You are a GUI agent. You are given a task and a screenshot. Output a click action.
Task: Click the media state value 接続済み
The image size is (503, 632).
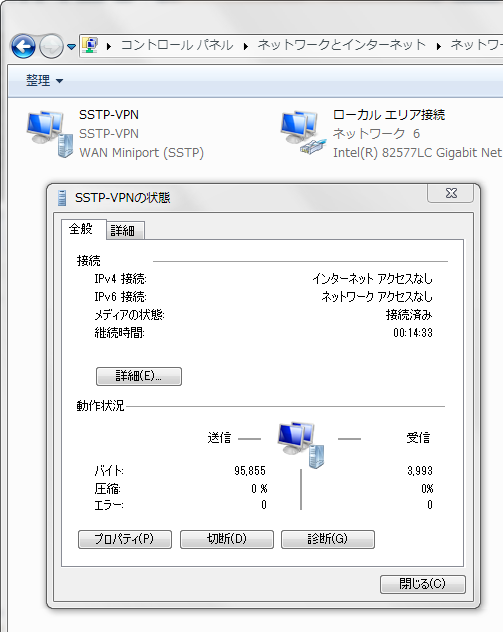coord(409,314)
